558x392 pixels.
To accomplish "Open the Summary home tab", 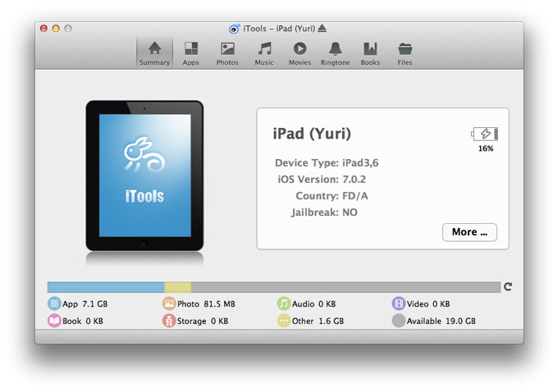I will click(x=154, y=53).
